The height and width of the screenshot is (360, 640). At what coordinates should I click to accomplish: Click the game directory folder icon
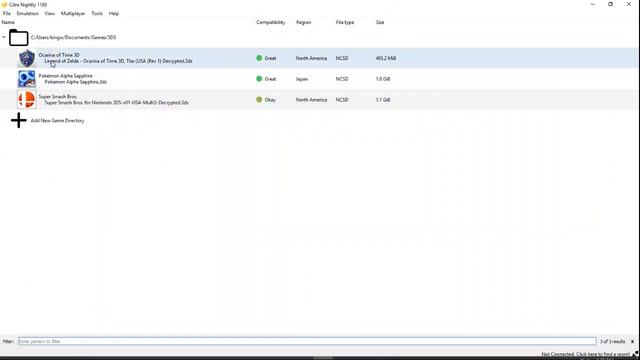(18, 38)
